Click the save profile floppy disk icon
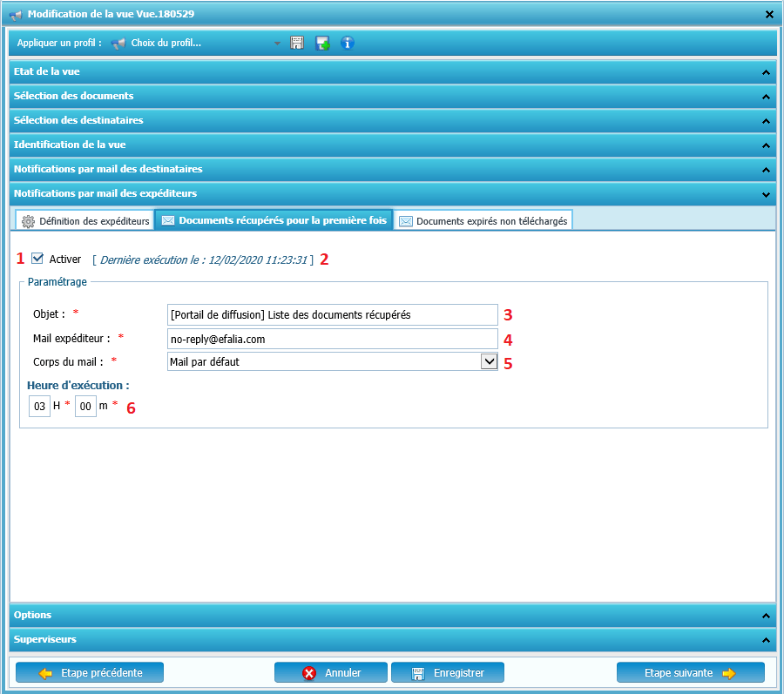The image size is (784, 694). 297,43
